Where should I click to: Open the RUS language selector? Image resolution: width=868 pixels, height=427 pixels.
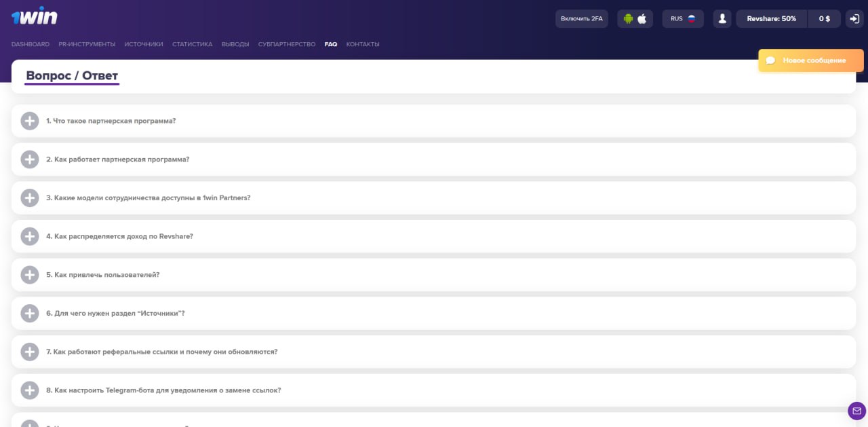pos(683,19)
